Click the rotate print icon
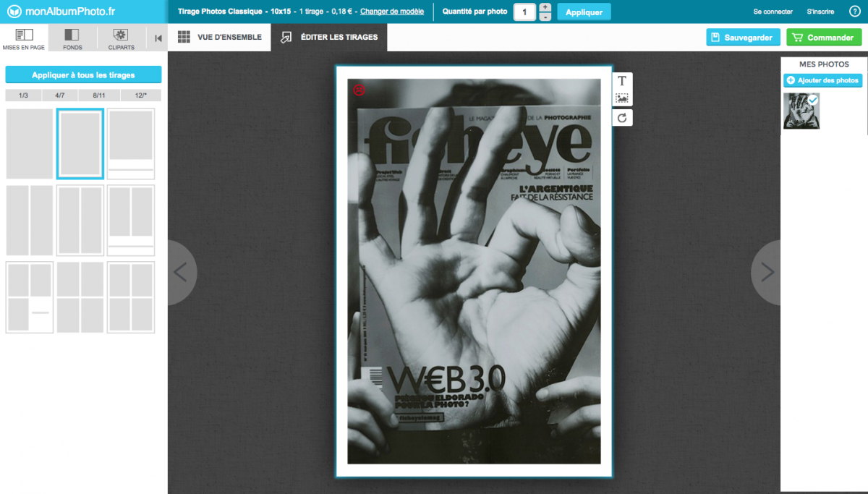Viewport: 868px width, 494px height. 622,117
